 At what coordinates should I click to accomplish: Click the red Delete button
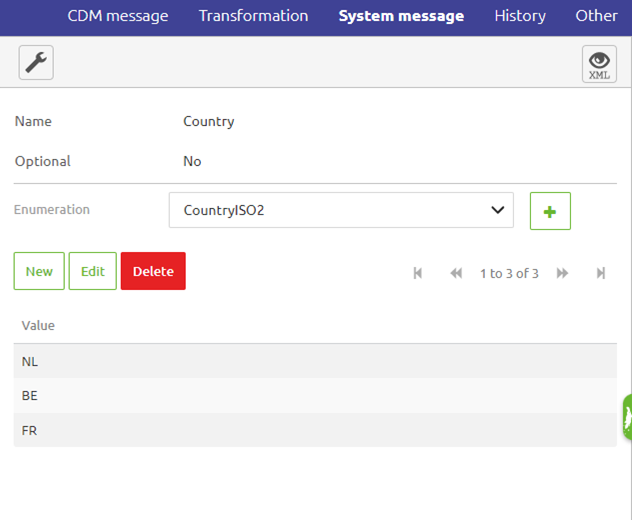tap(153, 271)
